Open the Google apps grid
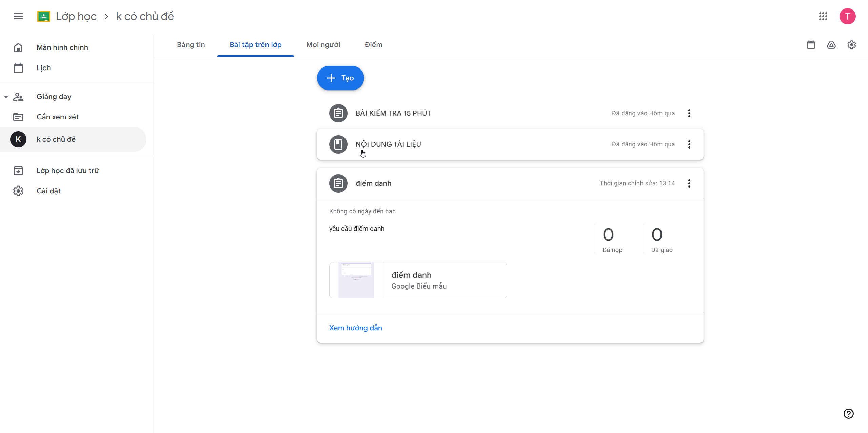The width and height of the screenshot is (868, 433). pos(823,16)
